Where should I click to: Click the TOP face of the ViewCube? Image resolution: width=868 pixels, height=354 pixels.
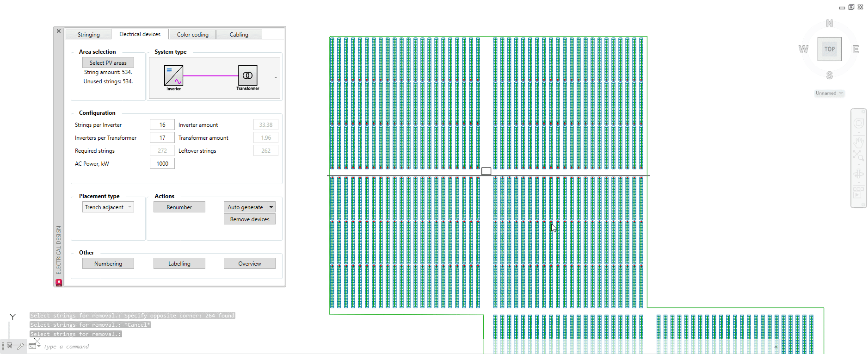[x=829, y=49]
